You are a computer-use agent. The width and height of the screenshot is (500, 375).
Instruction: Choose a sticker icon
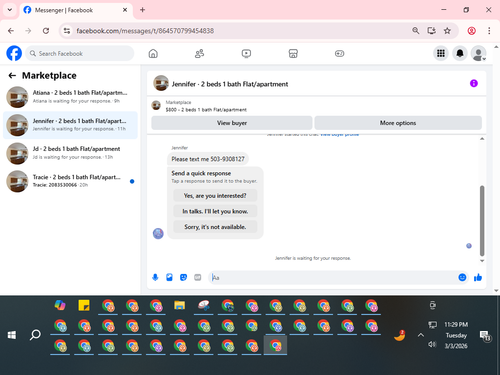coord(183,277)
